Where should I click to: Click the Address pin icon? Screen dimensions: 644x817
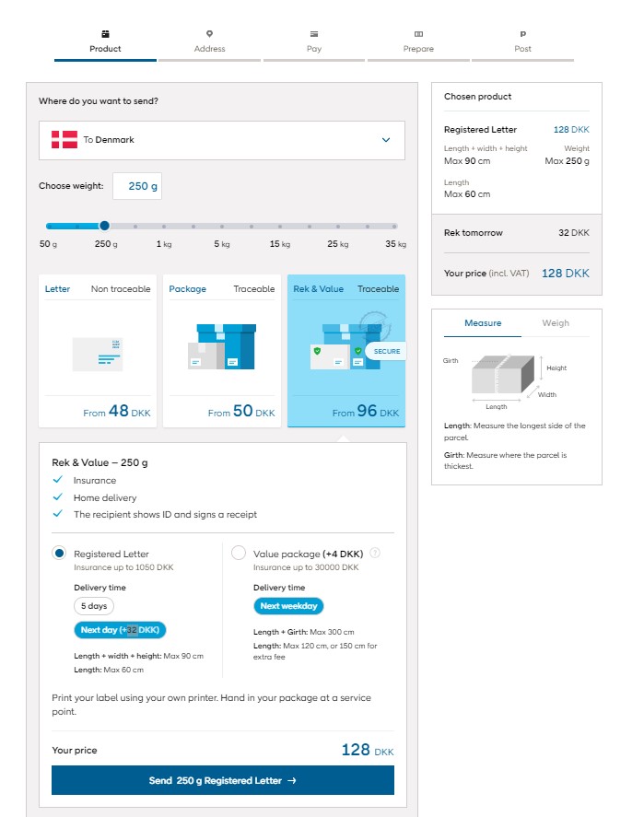pyautogui.click(x=209, y=34)
